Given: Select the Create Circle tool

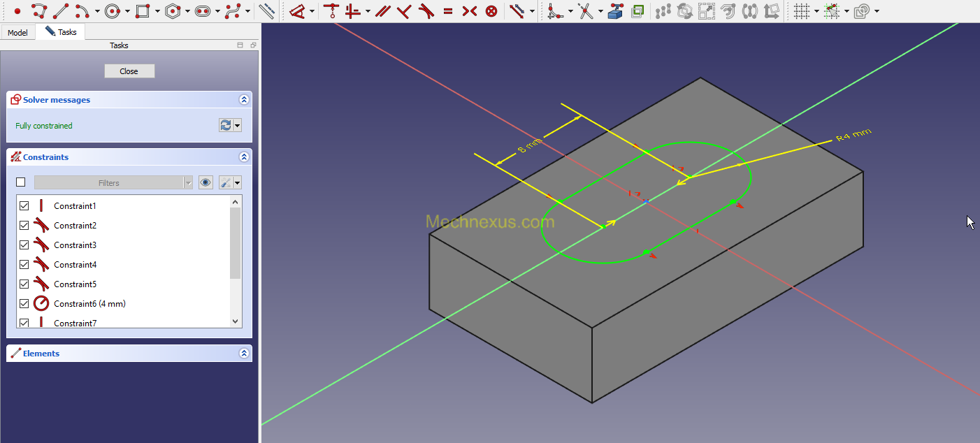Looking at the screenshot, I should click(113, 11).
